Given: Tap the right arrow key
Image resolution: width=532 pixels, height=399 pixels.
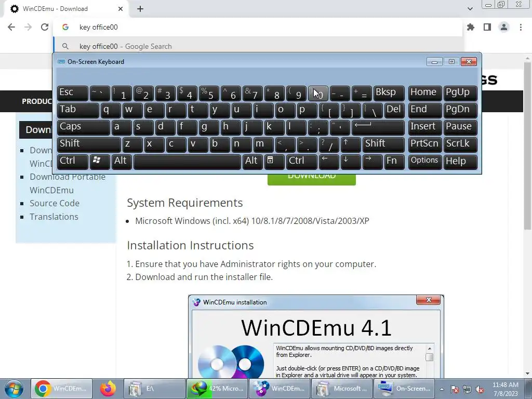Looking at the screenshot, I should pyautogui.click(x=373, y=161).
